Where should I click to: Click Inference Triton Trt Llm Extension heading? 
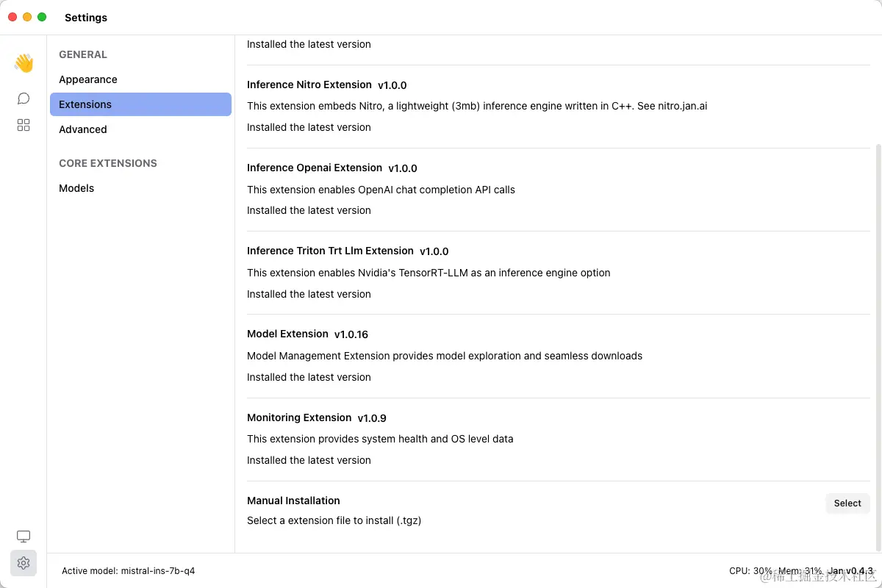[x=330, y=251]
